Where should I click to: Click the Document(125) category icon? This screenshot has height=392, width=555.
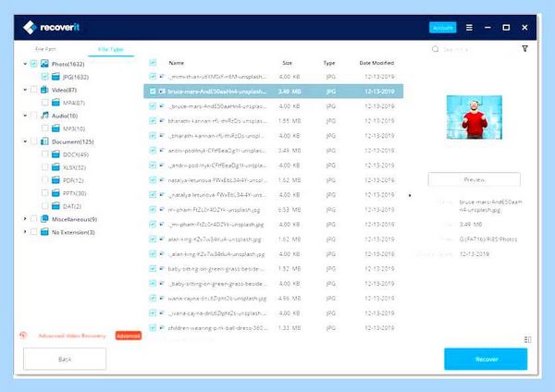(x=44, y=141)
